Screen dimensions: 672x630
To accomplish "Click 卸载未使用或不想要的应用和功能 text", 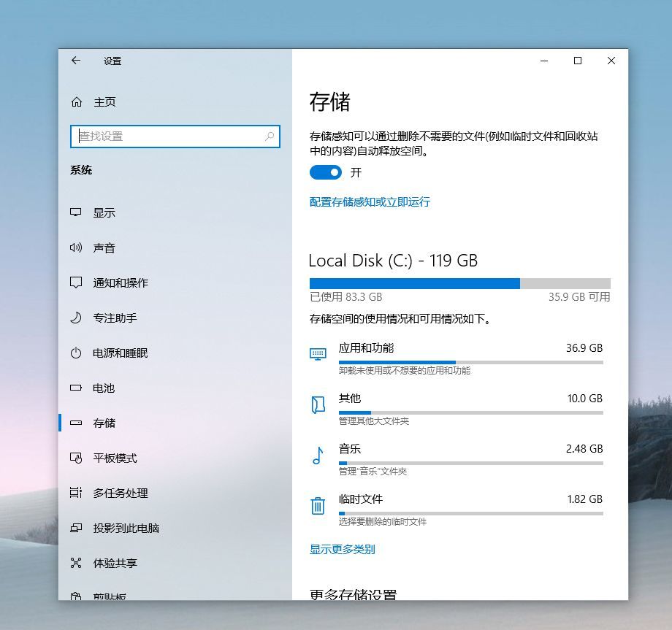I will [405, 370].
